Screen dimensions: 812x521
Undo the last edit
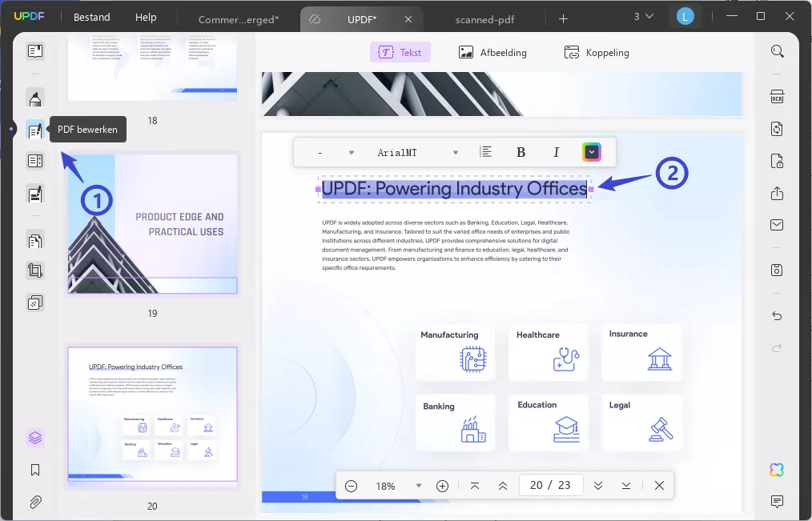(x=777, y=315)
